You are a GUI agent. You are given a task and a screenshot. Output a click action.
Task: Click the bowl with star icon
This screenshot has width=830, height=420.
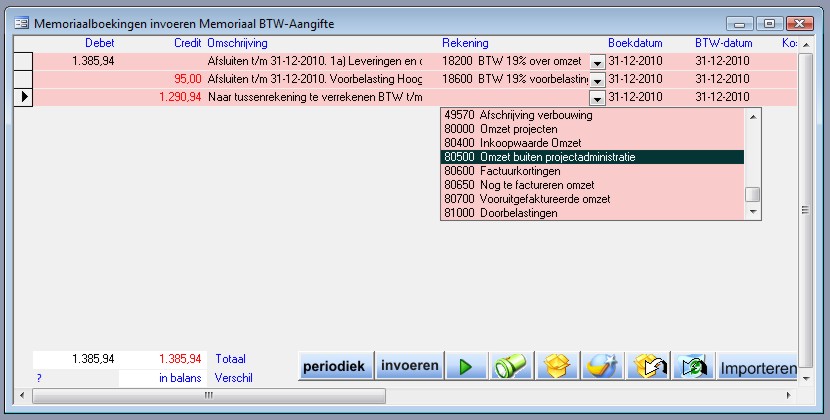[x=603, y=367]
